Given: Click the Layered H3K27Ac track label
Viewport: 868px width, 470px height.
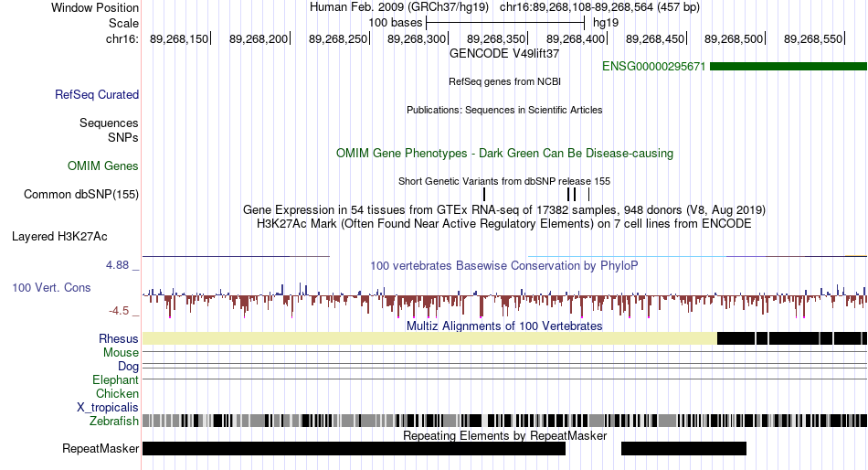Looking at the screenshot, I should click(x=59, y=237).
